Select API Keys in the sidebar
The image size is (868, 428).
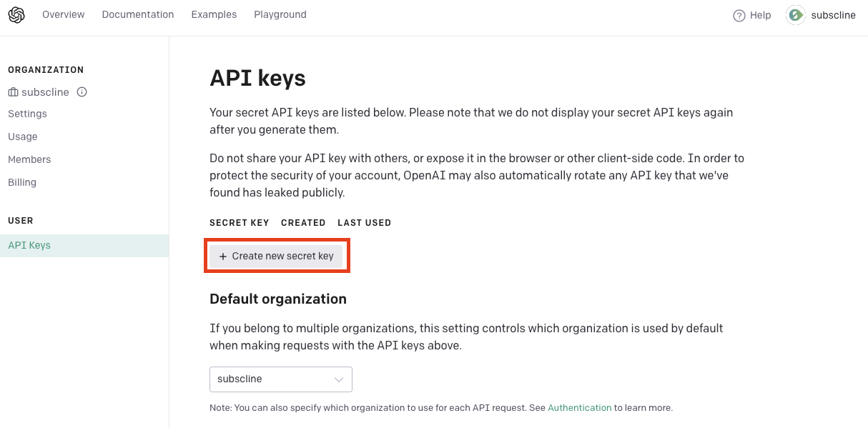29,246
